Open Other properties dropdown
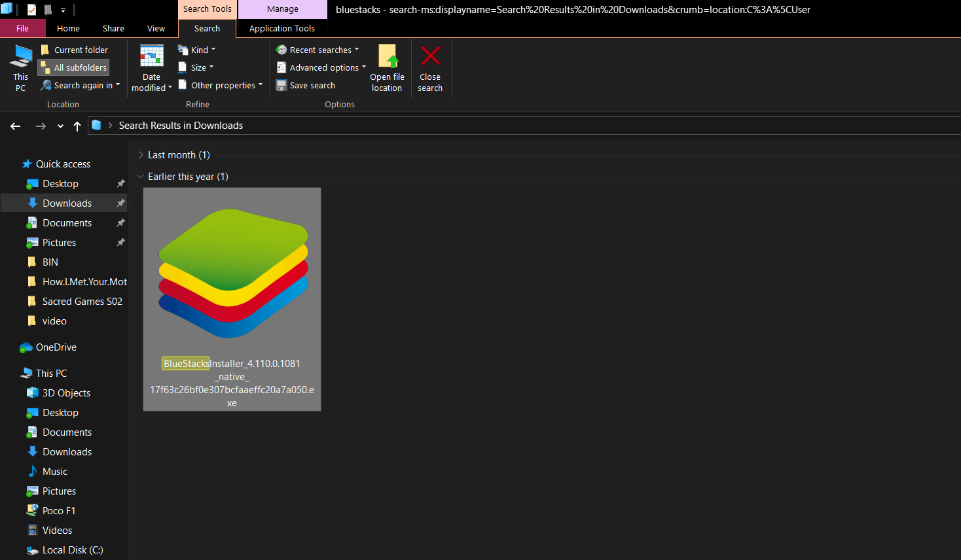 click(x=221, y=85)
